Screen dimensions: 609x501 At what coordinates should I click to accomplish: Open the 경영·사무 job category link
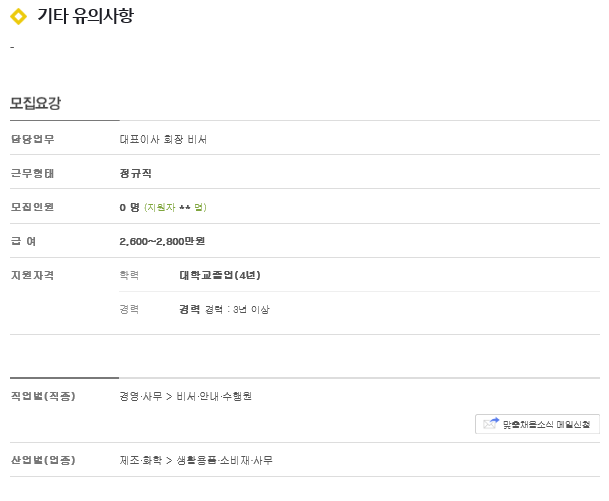tap(140, 396)
